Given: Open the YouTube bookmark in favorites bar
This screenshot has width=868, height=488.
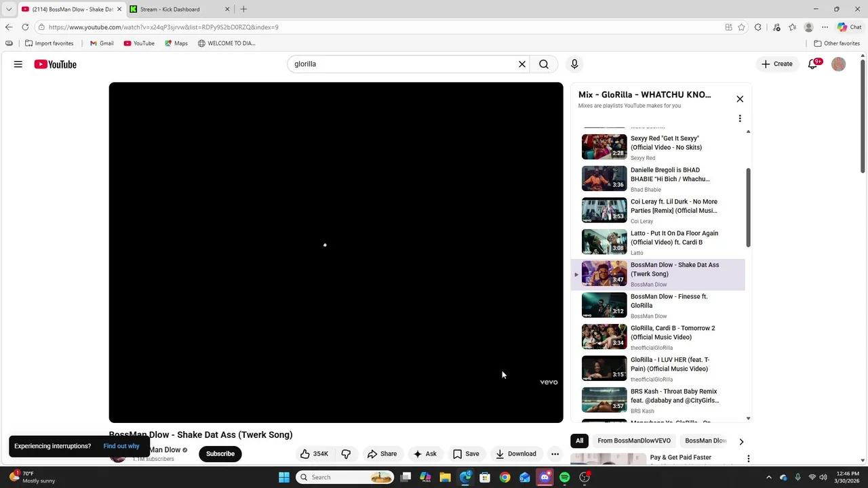Looking at the screenshot, I should point(139,43).
